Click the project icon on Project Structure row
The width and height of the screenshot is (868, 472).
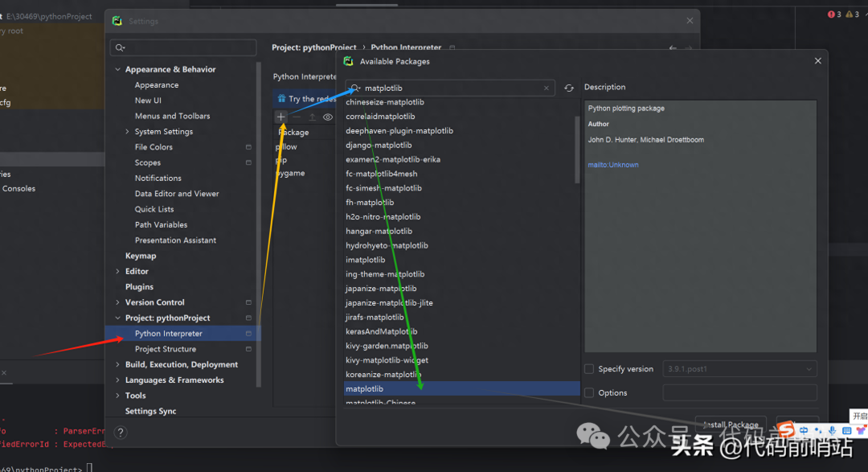[x=248, y=349]
